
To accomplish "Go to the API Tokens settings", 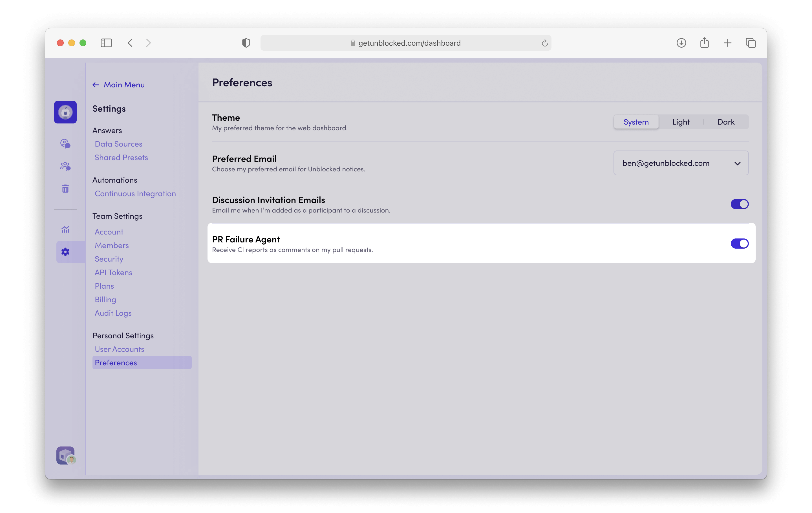I will point(113,272).
